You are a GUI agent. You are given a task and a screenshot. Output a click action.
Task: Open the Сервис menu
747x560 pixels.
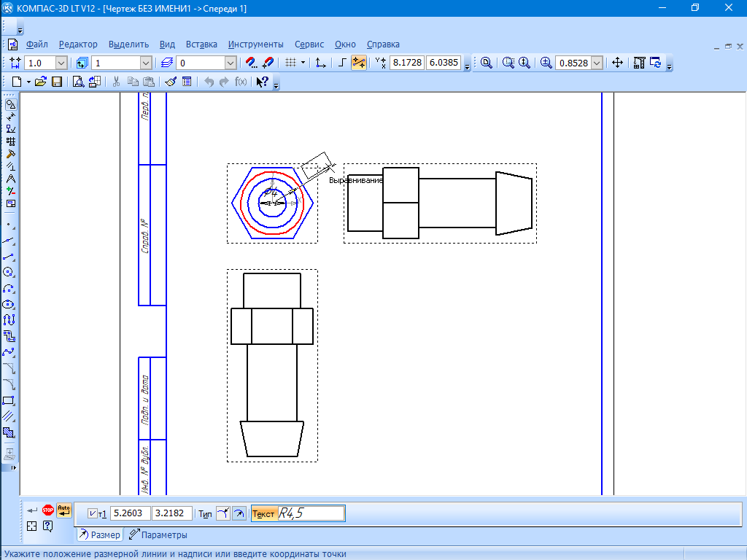[x=309, y=44]
